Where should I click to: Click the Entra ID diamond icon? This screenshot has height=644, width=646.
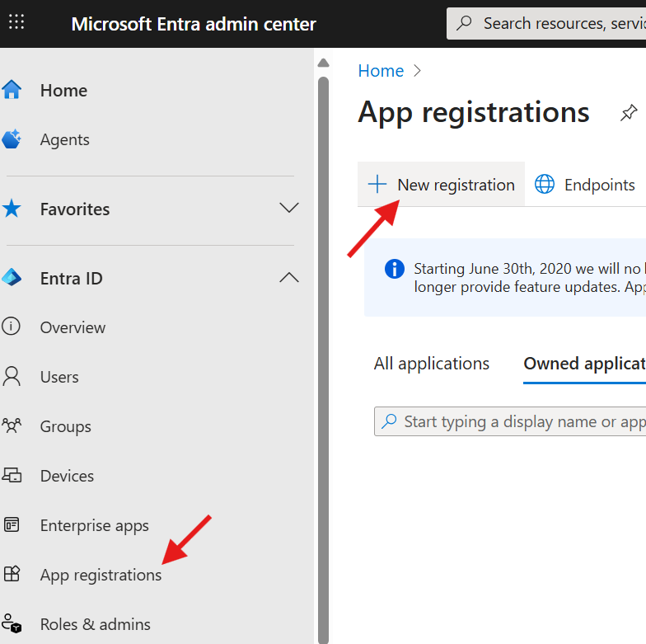tap(12, 278)
